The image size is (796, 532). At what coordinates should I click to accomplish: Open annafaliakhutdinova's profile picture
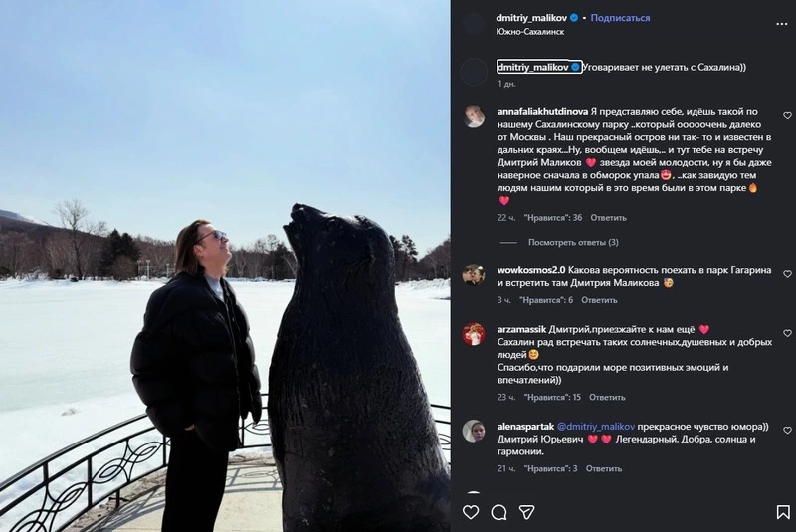(474, 115)
